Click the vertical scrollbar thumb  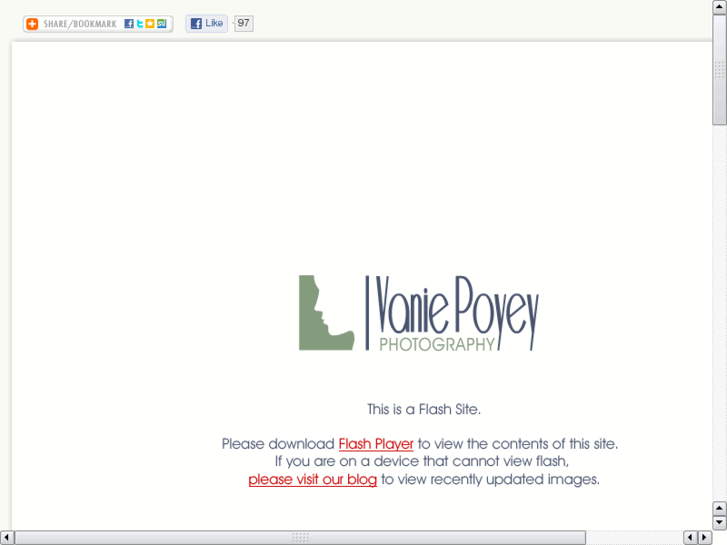click(719, 70)
